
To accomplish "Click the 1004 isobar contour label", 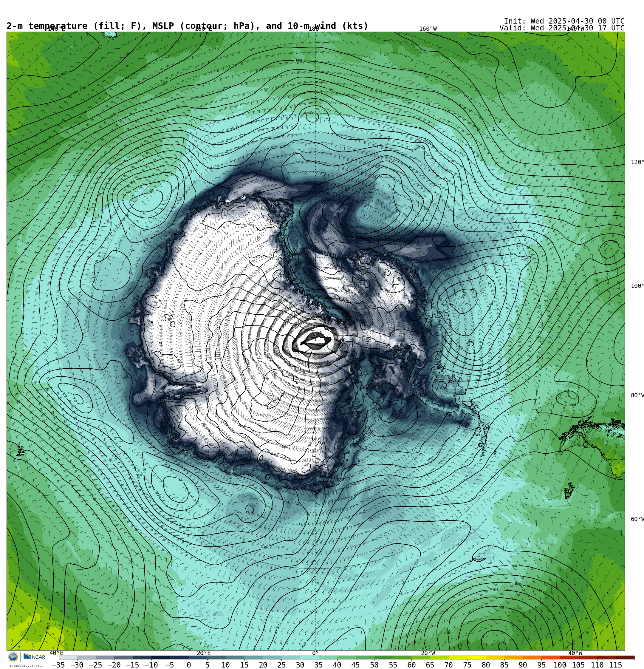I will pos(378,91).
